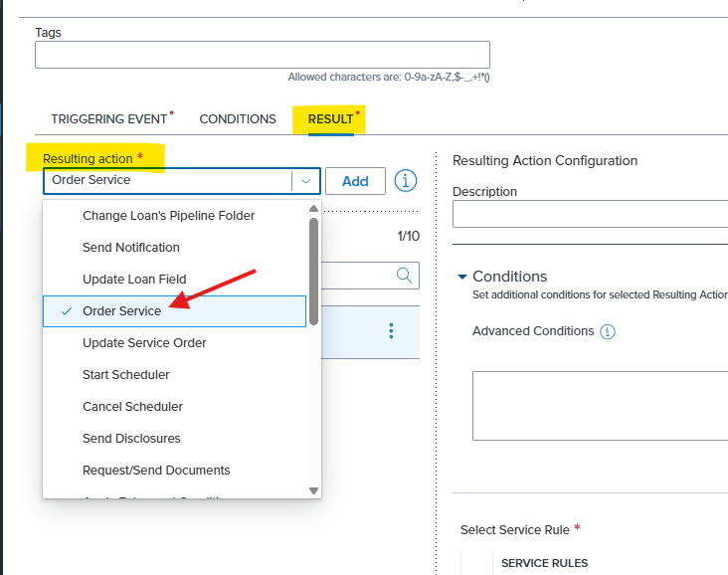Click into the Advanced Conditions text area
This screenshot has height=575, width=728.
click(x=600, y=406)
